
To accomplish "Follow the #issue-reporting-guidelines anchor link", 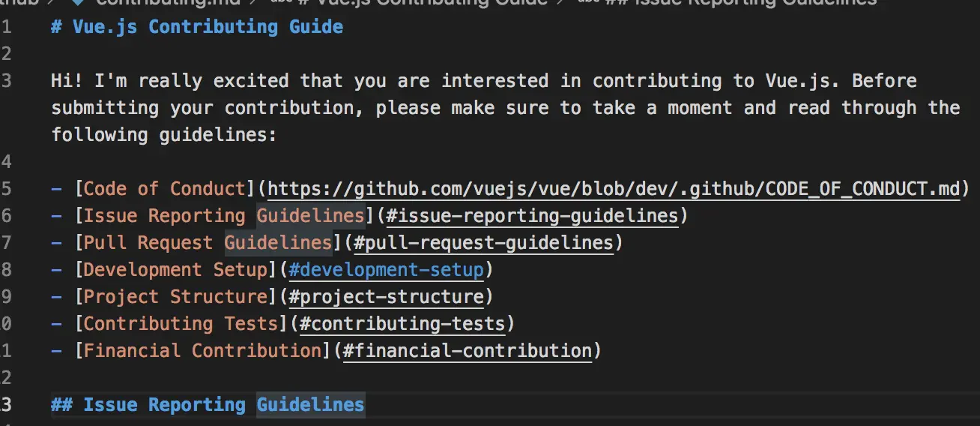I will pyautogui.click(x=532, y=216).
